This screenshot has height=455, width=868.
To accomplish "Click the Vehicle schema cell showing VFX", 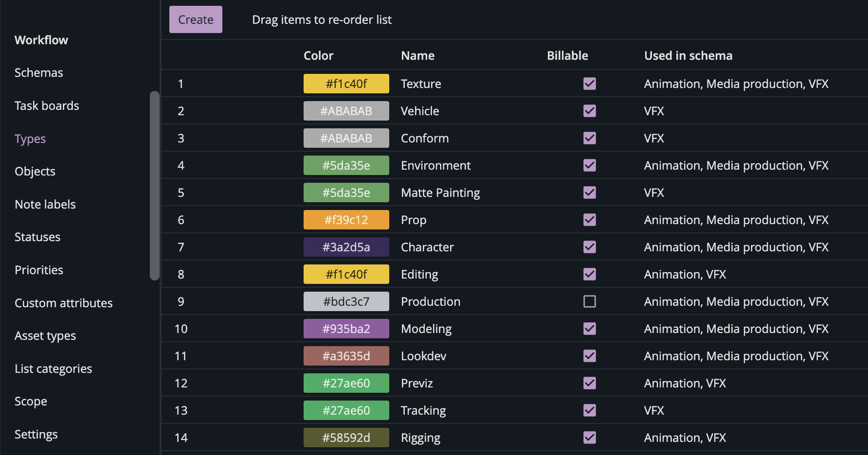I will tap(654, 111).
